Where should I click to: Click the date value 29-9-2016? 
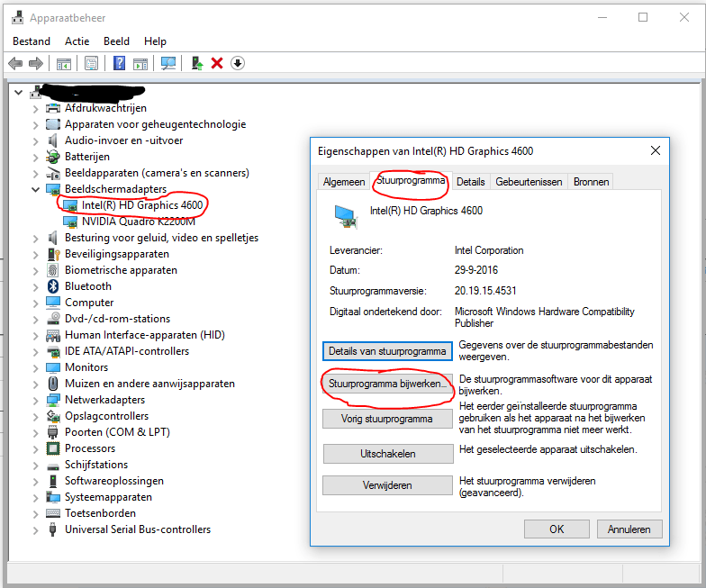pyautogui.click(x=476, y=270)
